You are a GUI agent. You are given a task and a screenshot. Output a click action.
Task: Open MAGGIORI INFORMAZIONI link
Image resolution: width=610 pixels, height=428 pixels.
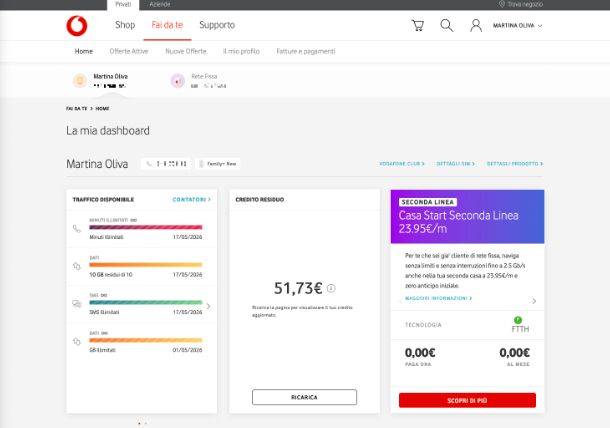[x=438, y=298]
